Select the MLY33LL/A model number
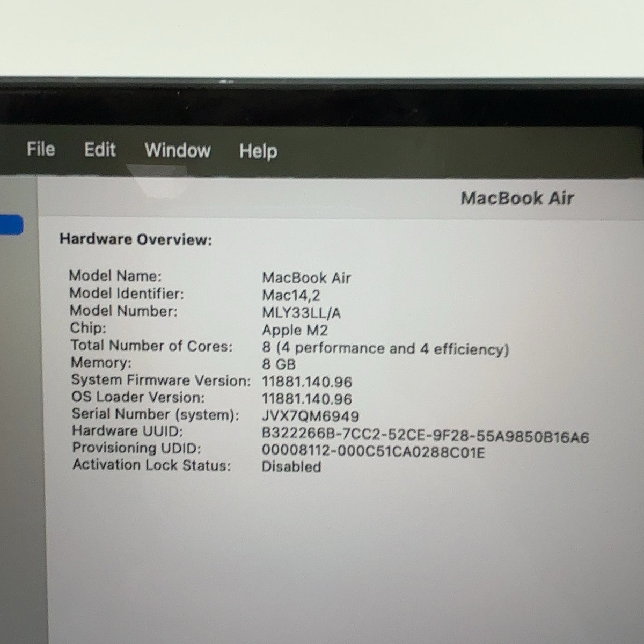Viewport: 644px width, 644px height. [301, 313]
